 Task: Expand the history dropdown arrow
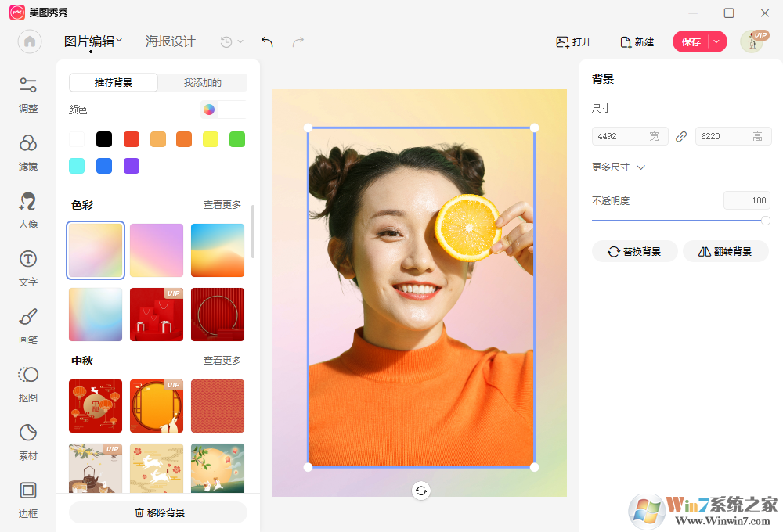(x=240, y=42)
